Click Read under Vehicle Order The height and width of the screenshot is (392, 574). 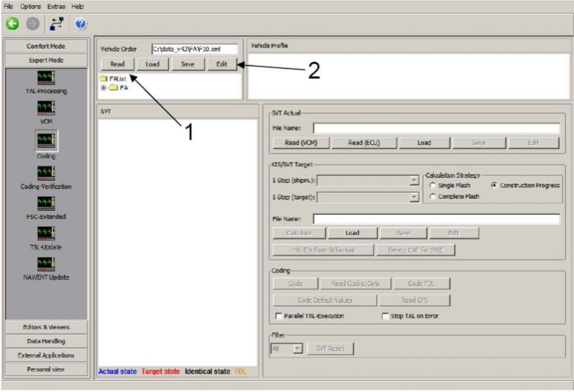[117, 64]
